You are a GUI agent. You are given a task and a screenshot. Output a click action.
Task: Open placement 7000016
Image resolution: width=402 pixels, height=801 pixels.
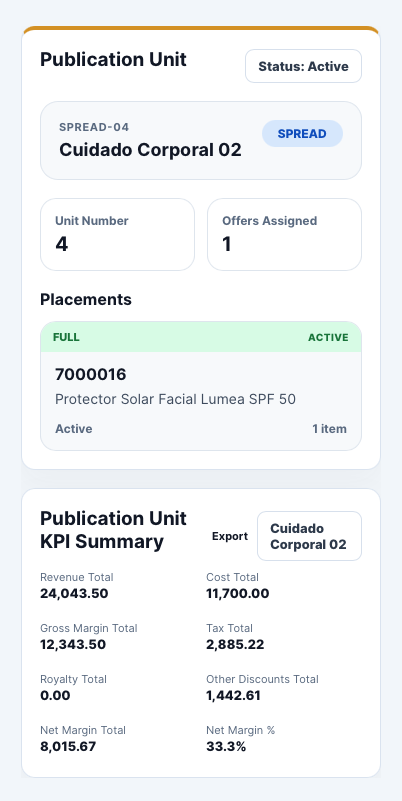[x=201, y=386]
